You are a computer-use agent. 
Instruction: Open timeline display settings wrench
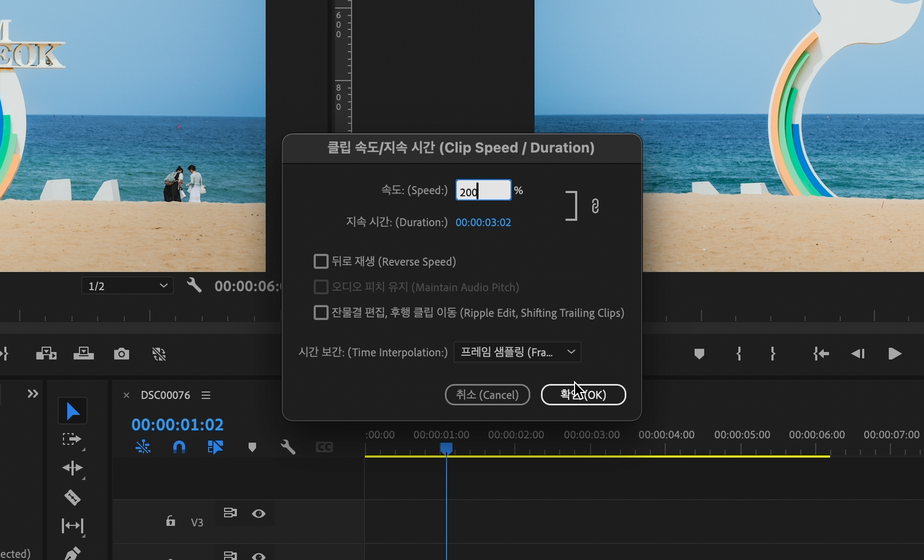pyautogui.click(x=288, y=447)
